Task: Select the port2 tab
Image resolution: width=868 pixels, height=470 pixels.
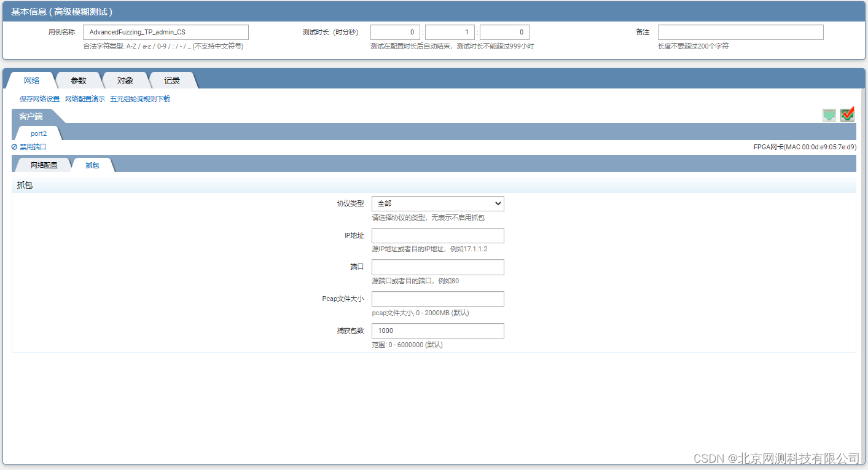Action: coord(39,133)
